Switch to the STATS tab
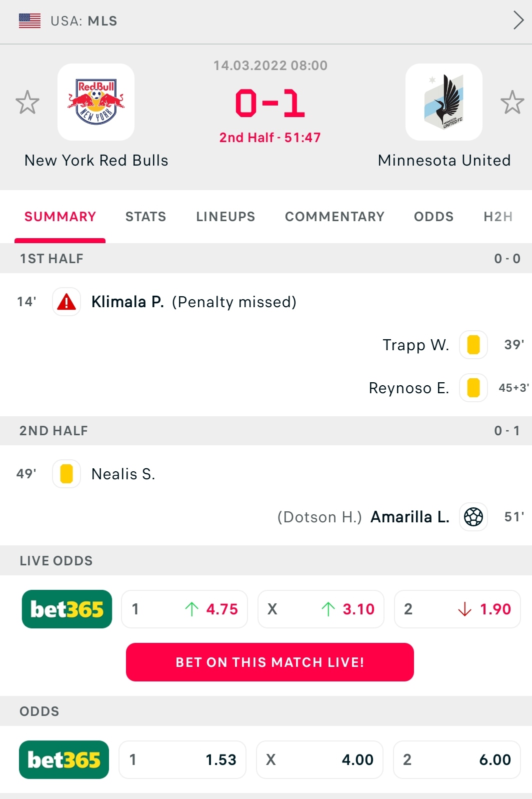Screen dimensions: 532x799 click(145, 217)
